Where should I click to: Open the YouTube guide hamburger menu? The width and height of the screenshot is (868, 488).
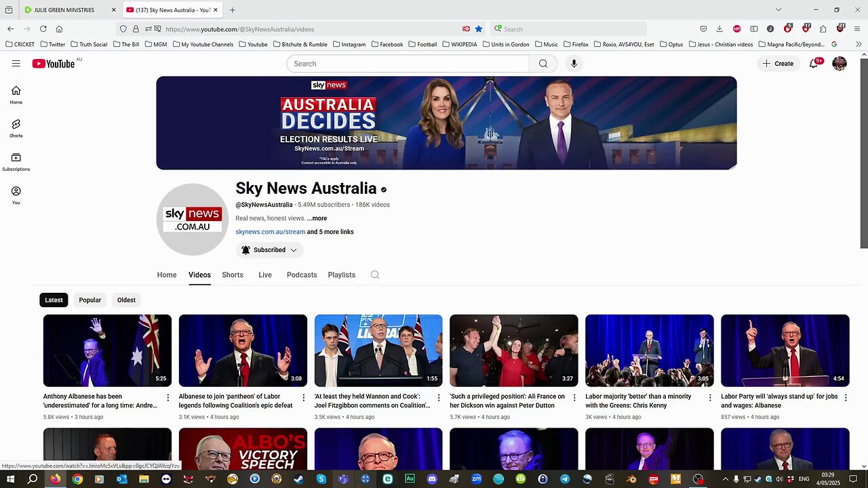pyautogui.click(x=16, y=64)
